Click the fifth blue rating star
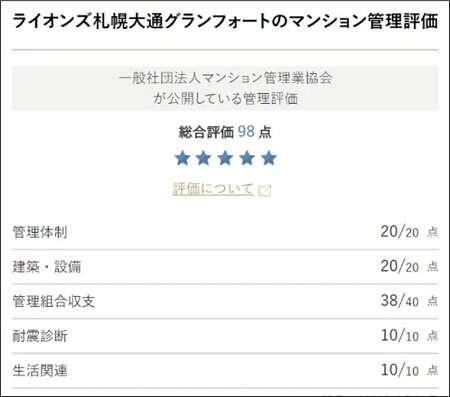 click(x=269, y=158)
